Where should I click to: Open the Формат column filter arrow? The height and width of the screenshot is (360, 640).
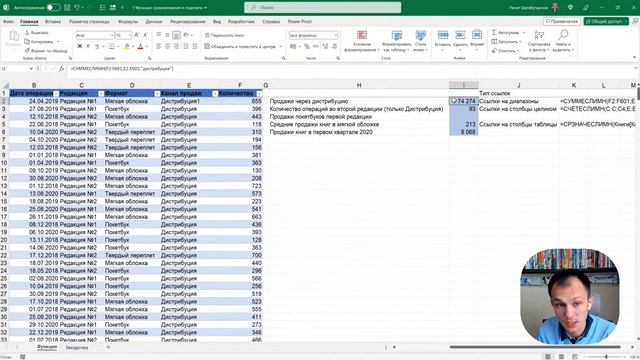(157, 93)
